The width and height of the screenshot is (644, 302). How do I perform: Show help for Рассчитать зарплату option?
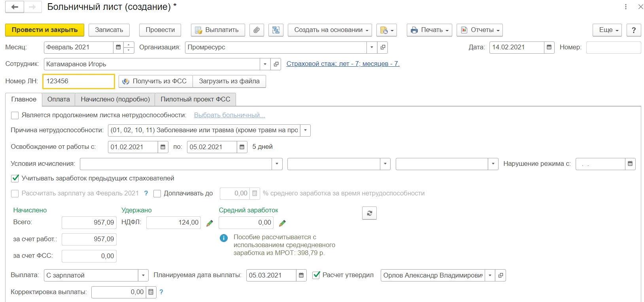(146, 193)
